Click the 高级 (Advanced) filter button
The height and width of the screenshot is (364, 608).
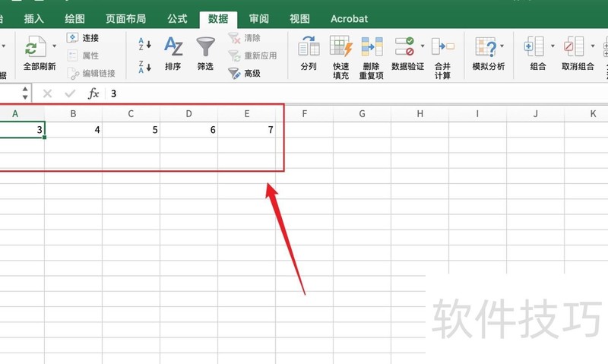point(245,74)
